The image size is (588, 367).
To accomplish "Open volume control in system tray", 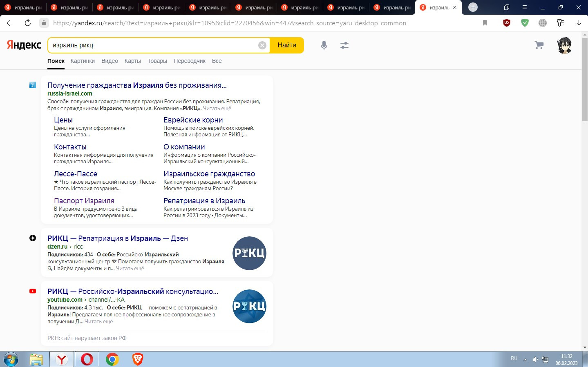I will 535,360.
